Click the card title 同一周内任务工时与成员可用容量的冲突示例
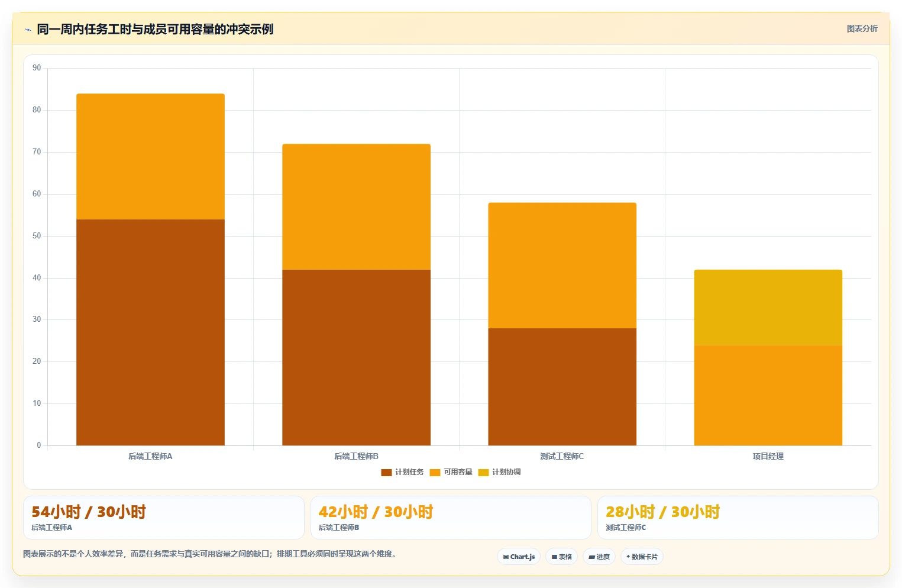This screenshot has height=588, width=902. (x=155, y=29)
